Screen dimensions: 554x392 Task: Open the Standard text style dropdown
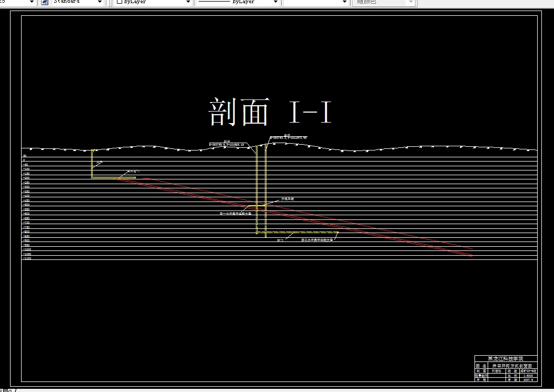(x=100, y=2)
